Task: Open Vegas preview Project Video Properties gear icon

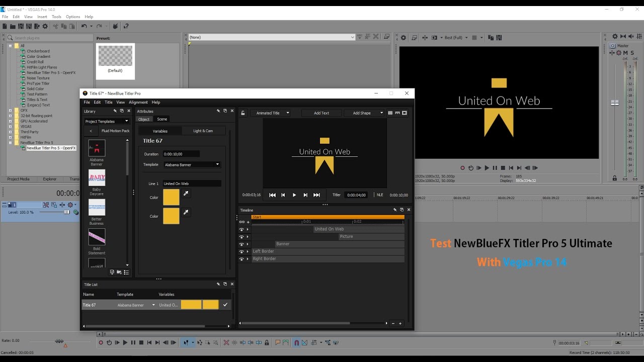Action: [x=403, y=38]
